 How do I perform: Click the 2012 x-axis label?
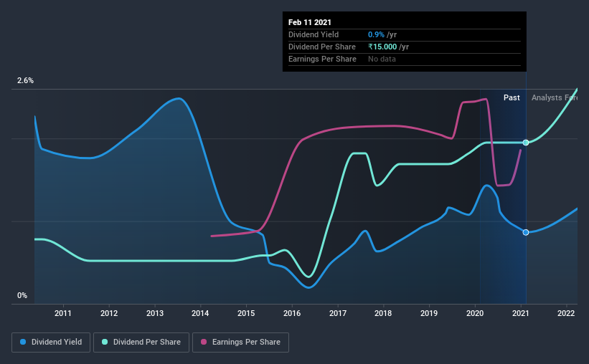click(109, 313)
